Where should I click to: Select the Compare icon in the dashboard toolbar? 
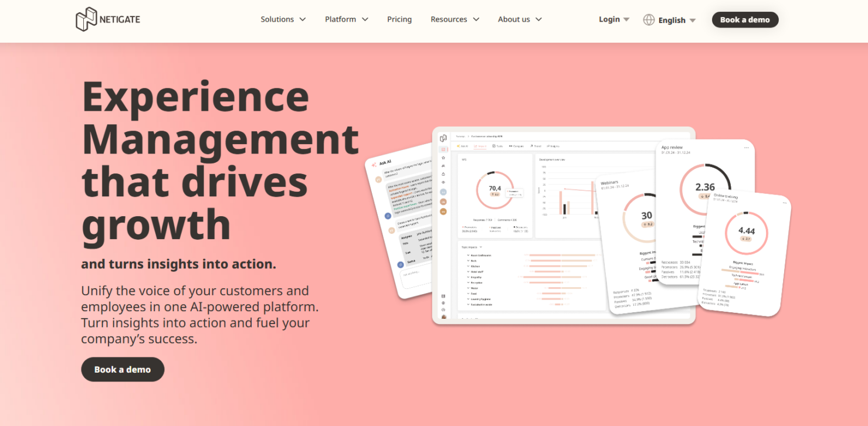click(511, 146)
